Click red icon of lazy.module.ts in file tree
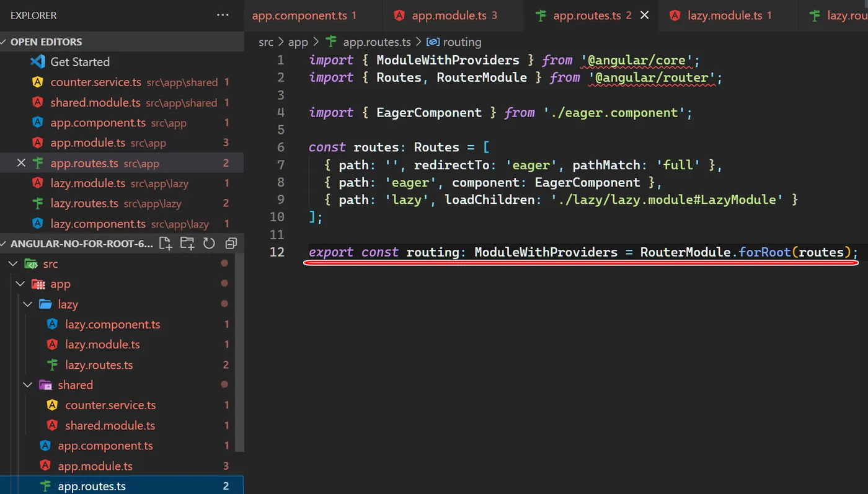868x494 pixels. coord(52,345)
